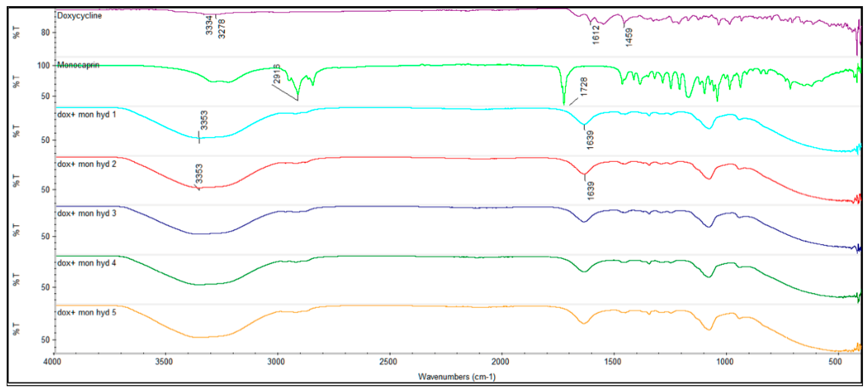The width and height of the screenshot is (868, 391).
Task: Click the 1639 annotation on the red spectrum
Action: pos(590,191)
